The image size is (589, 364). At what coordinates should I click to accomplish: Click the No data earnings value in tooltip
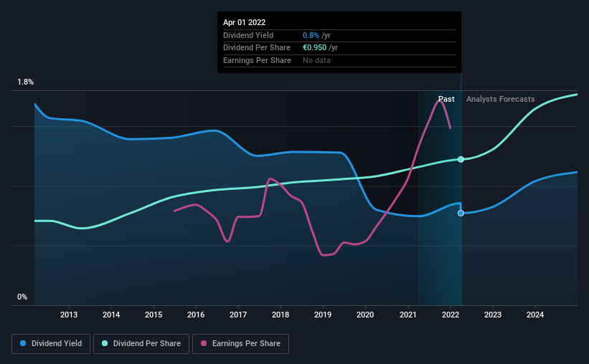(316, 60)
